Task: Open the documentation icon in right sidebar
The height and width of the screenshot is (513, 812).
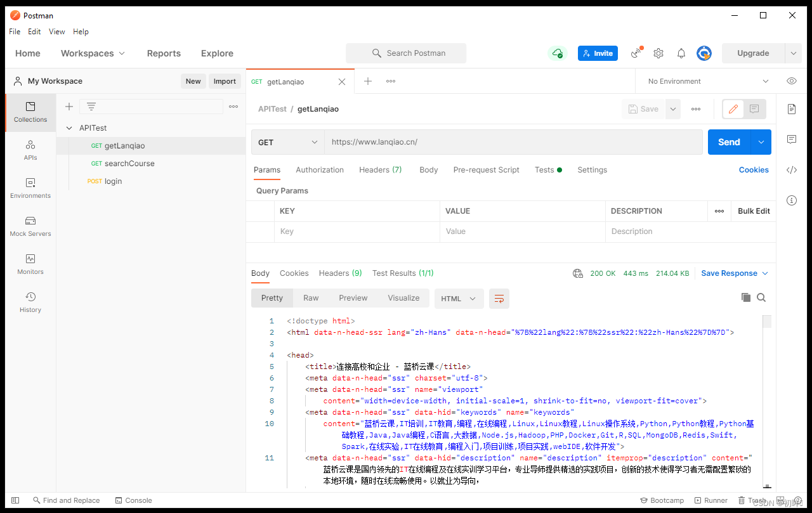Action: pyautogui.click(x=791, y=109)
